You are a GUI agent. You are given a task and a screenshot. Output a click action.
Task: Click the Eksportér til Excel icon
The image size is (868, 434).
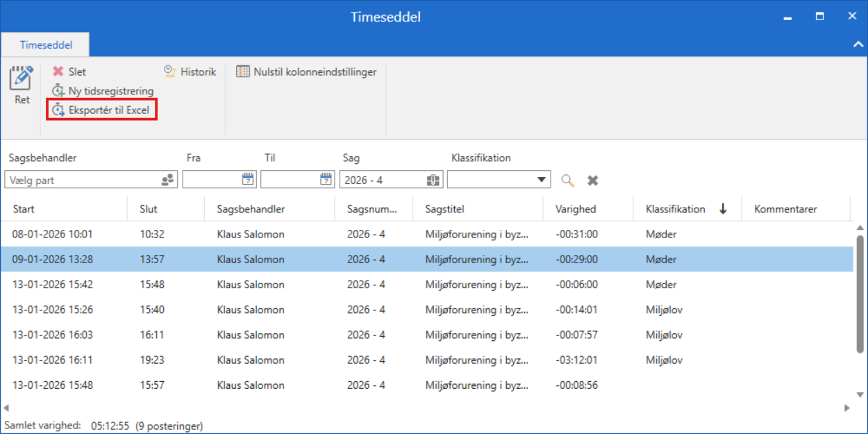pos(58,110)
